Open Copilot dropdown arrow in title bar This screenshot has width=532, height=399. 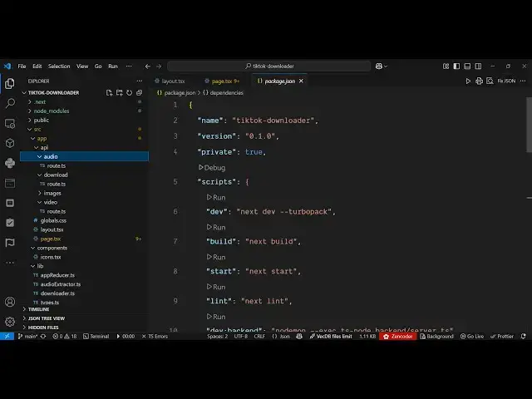386,66
